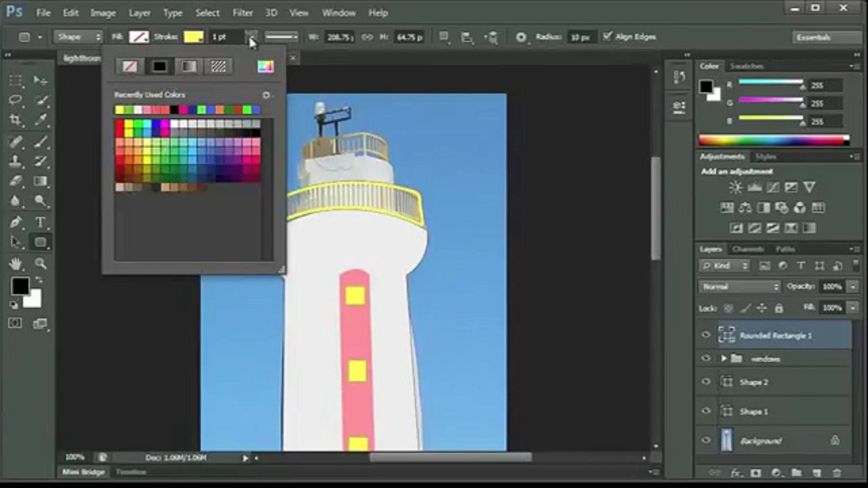Select the Clone Stamp tool

click(x=16, y=161)
